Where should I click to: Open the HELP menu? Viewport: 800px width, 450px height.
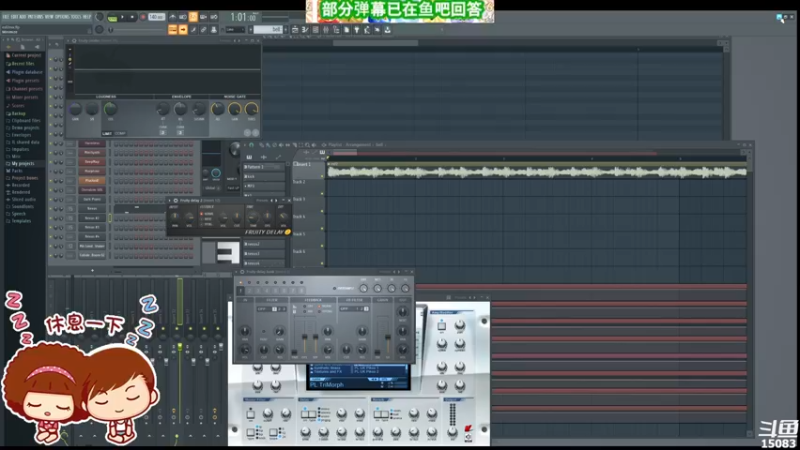coord(87,17)
